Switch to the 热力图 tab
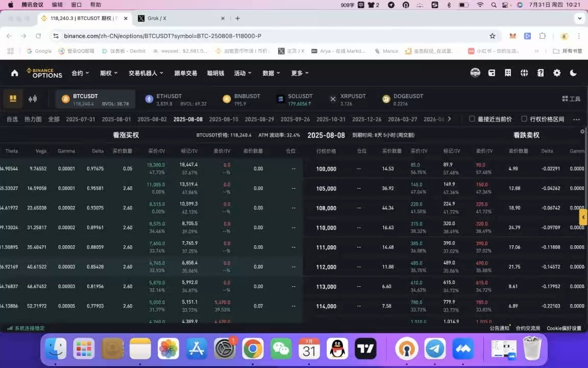588x368 pixels. (33, 120)
